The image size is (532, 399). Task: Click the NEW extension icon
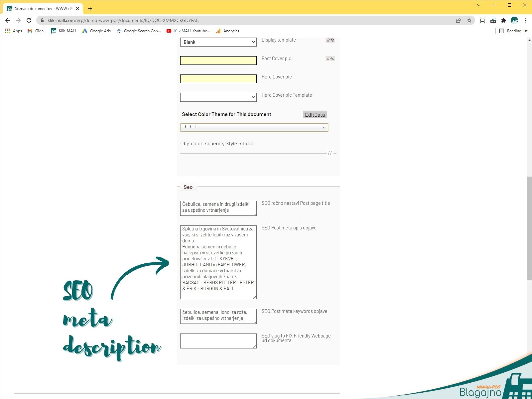tap(493, 20)
